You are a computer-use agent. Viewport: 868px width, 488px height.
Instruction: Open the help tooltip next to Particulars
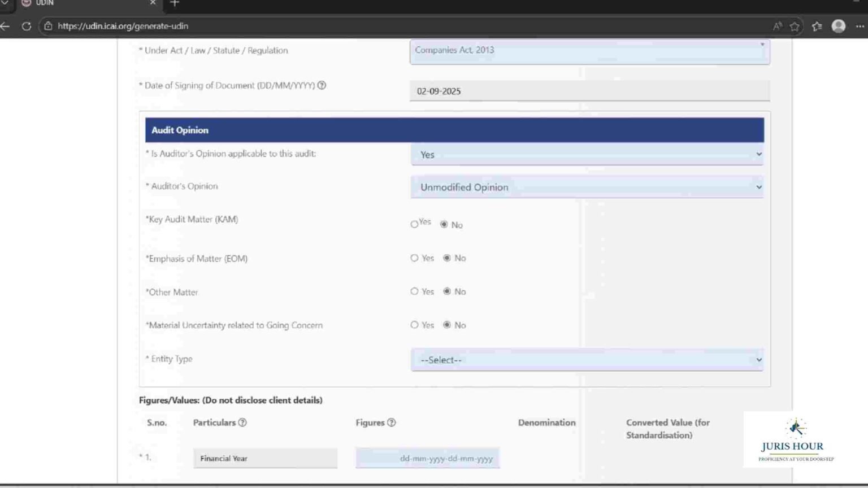pyautogui.click(x=243, y=422)
